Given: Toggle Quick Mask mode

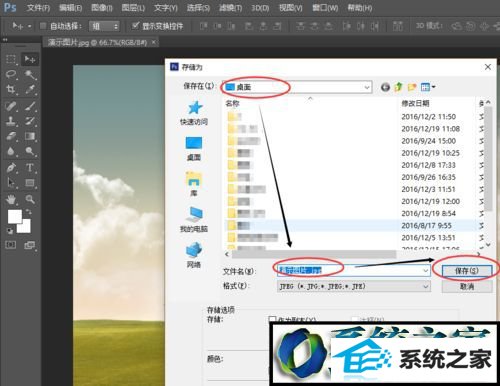Looking at the screenshot, I should [11, 245].
